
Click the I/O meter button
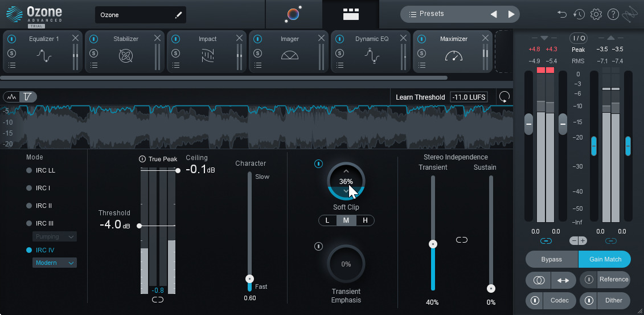[x=579, y=38]
